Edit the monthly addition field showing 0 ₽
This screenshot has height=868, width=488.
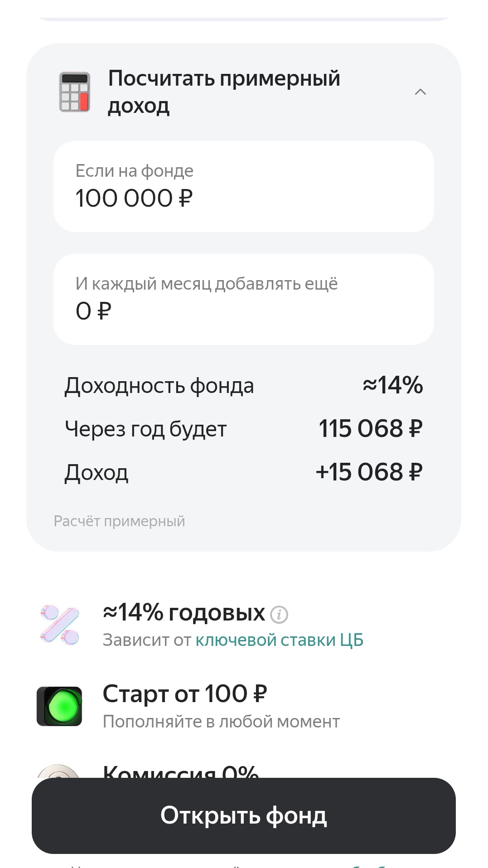[x=243, y=299]
